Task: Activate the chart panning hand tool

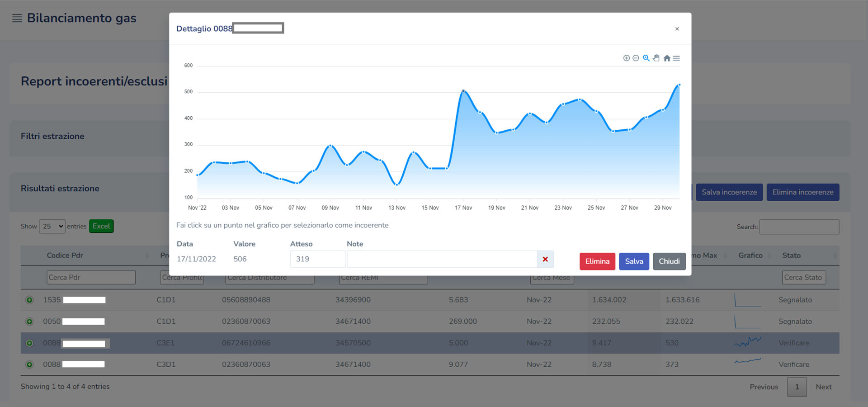Action: point(656,58)
